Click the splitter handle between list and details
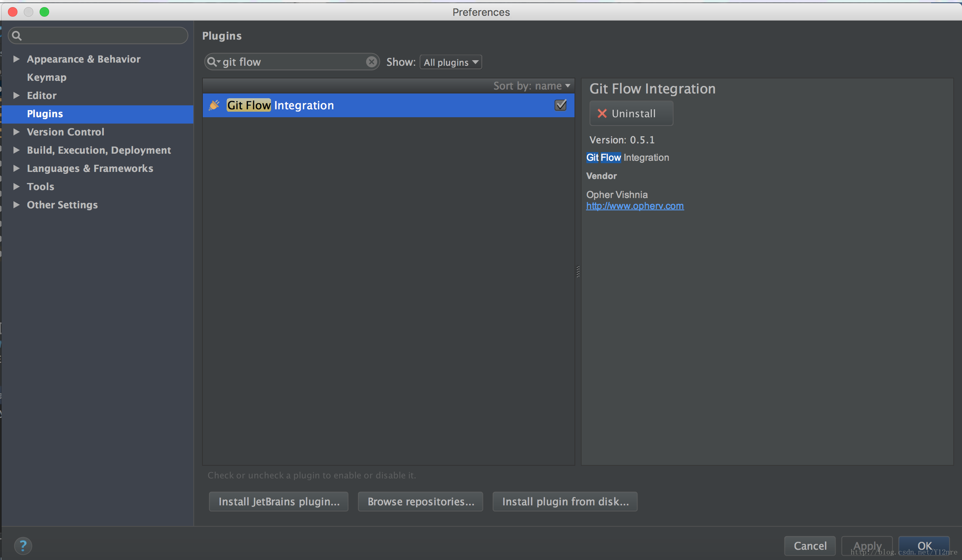962x560 pixels. click(578, 271)
